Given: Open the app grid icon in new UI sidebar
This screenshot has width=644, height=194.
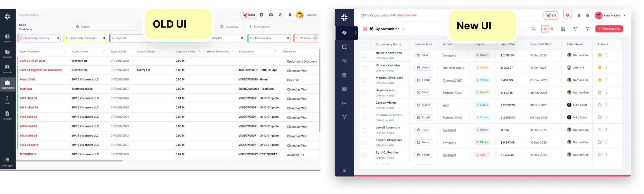Looking at the screenshot, I should (x=344, y=170).
